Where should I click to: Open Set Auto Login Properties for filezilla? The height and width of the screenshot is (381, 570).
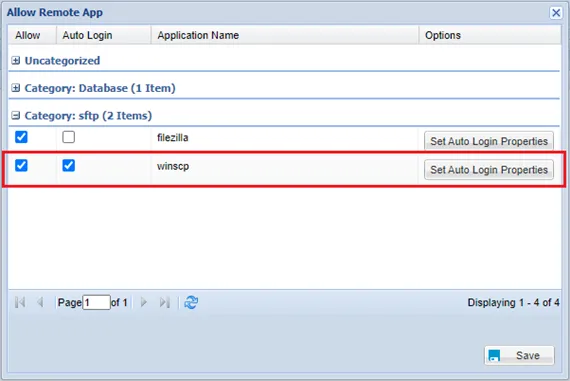pyautogui.click(x=489, y=141)
